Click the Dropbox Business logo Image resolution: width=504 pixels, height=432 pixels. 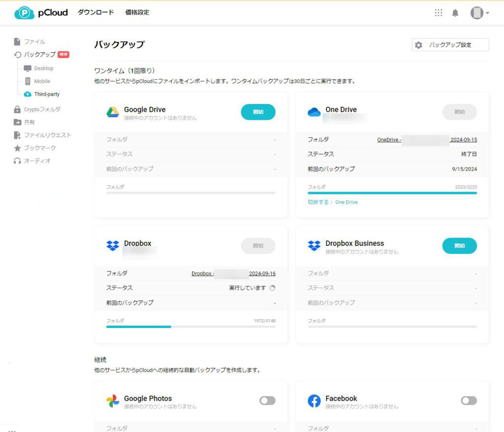point(314,246)
